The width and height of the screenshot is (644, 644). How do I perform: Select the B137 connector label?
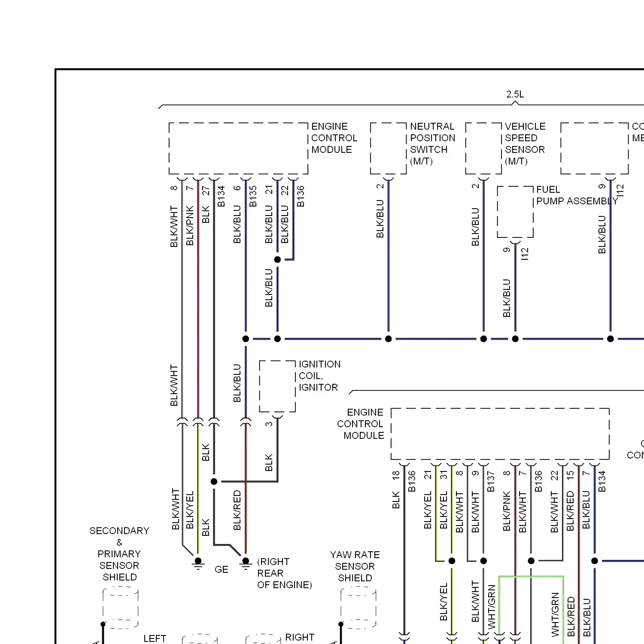click(491, 482)
